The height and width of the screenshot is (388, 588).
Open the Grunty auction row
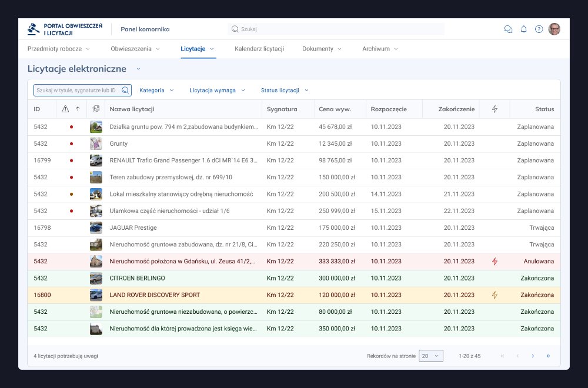(294, 143)
